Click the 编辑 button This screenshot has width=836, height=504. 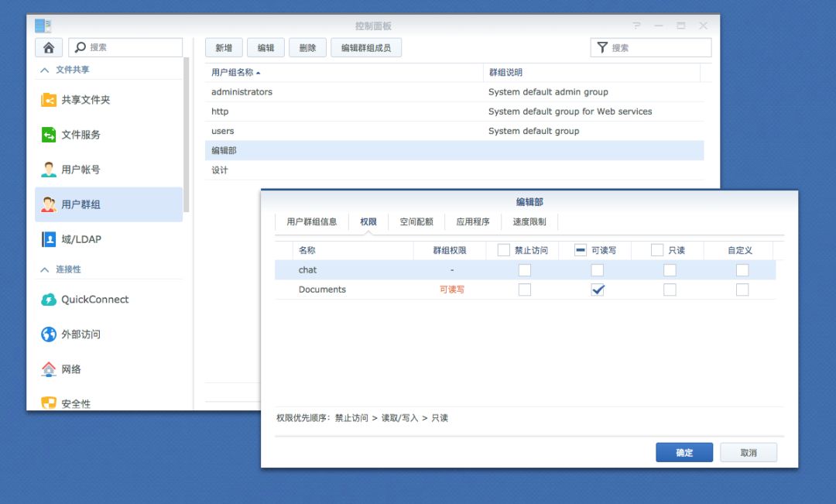click(x=266, y=47)
